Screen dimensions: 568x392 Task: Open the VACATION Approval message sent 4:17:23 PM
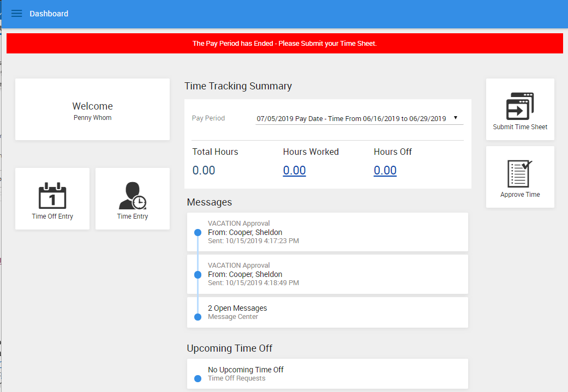tap(327, 232)
